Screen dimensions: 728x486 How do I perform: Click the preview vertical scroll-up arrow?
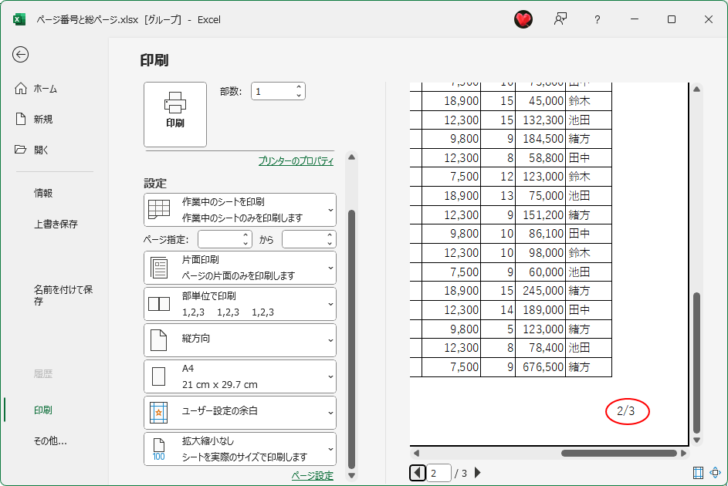coord(697,89)
